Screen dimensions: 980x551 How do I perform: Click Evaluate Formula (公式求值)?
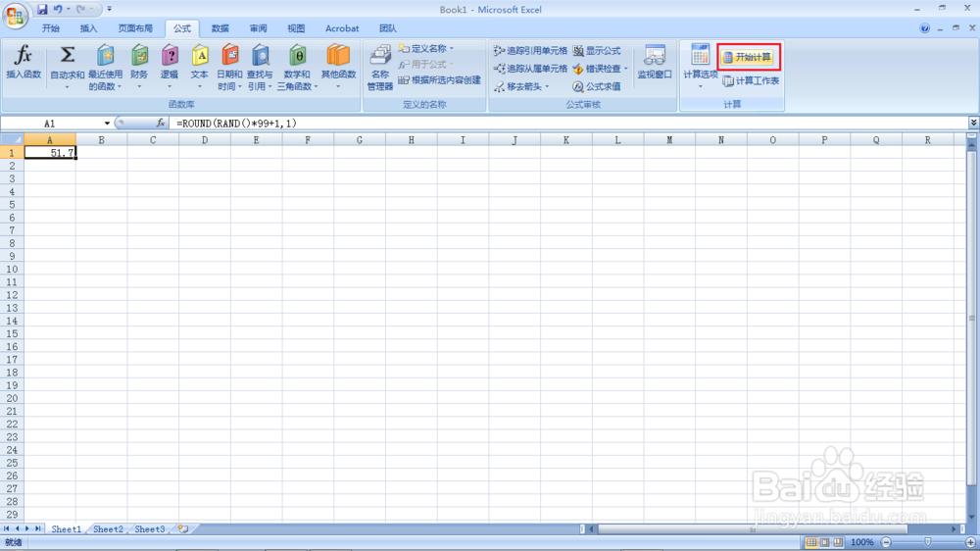[597, 86]
